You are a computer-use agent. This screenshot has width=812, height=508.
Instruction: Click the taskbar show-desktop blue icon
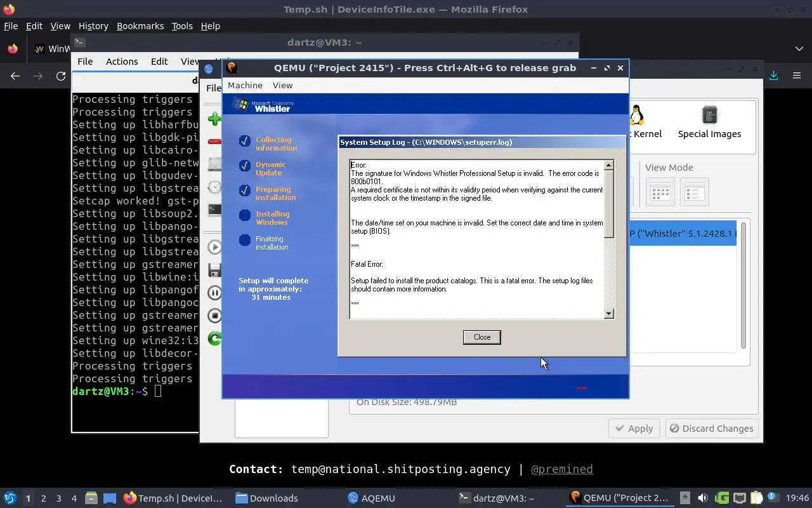110,498
